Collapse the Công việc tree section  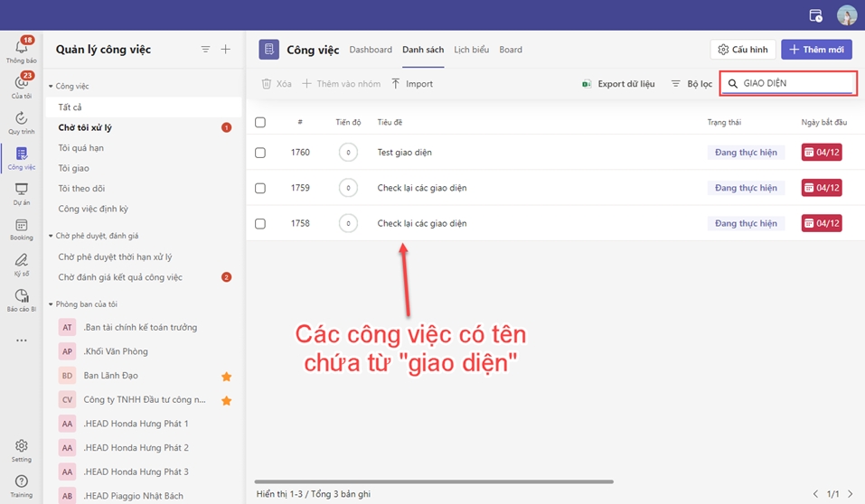pyautogui.click(x=51, y=87)
